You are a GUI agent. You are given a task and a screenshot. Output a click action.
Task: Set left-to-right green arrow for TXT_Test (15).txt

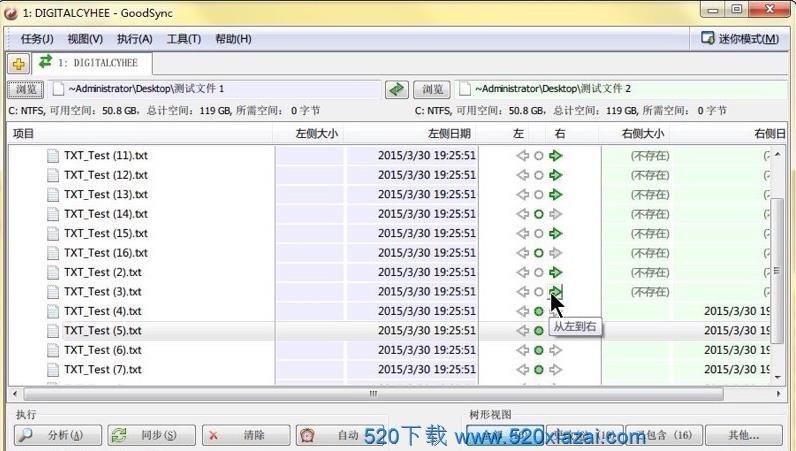(556, 234)
